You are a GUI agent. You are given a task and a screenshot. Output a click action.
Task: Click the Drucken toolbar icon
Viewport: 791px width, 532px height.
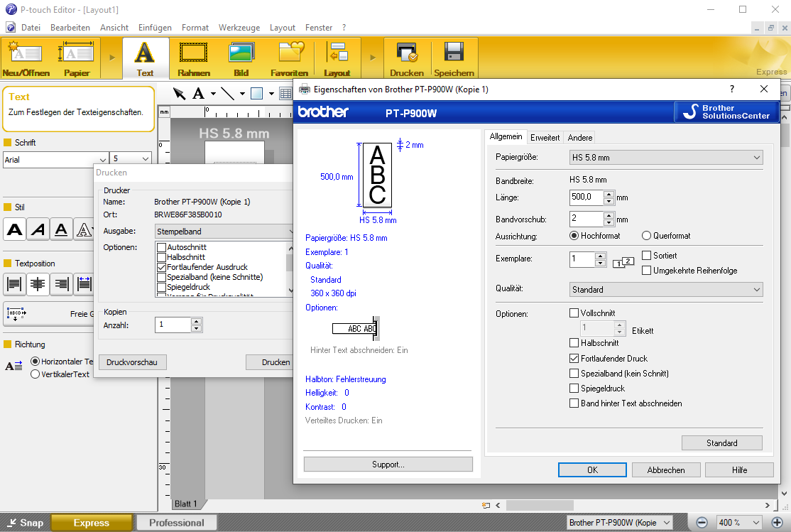click(x=407, y=58)
